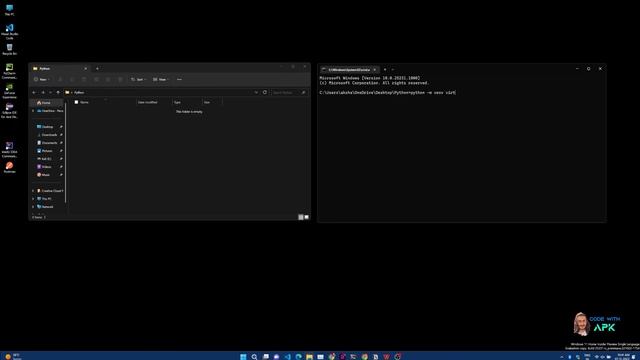640x360 pixels.
Task: Open the weather widget on the taskbar
Action: [13, 357]
